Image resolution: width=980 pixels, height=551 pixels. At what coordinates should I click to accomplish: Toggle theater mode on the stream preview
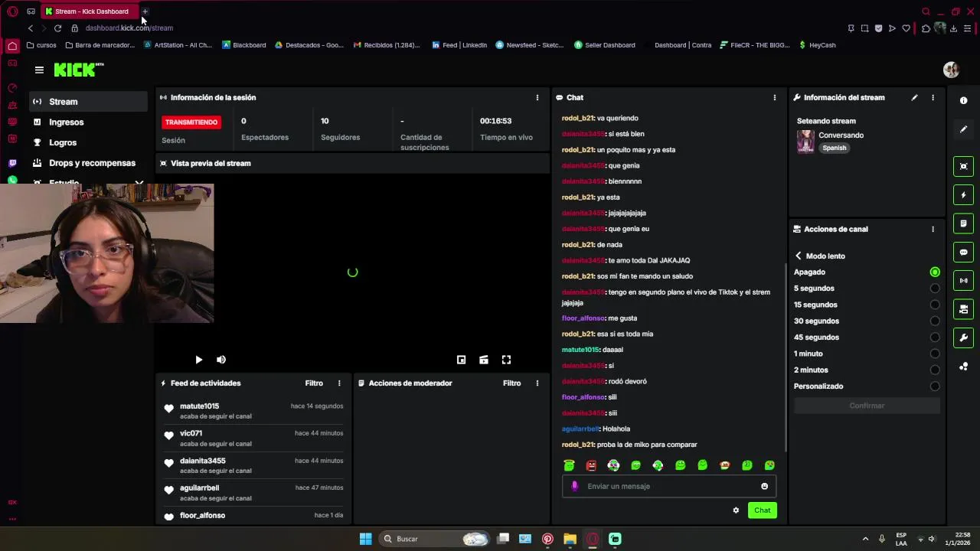[484, 360]
